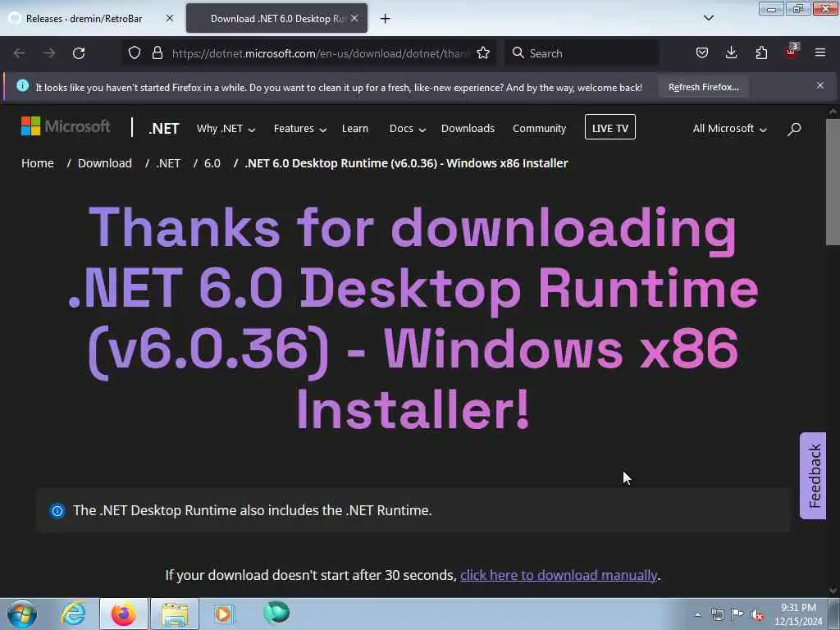Click the site search magnifier icon
This screenshot has height=630, width=840.
[794, 129]
